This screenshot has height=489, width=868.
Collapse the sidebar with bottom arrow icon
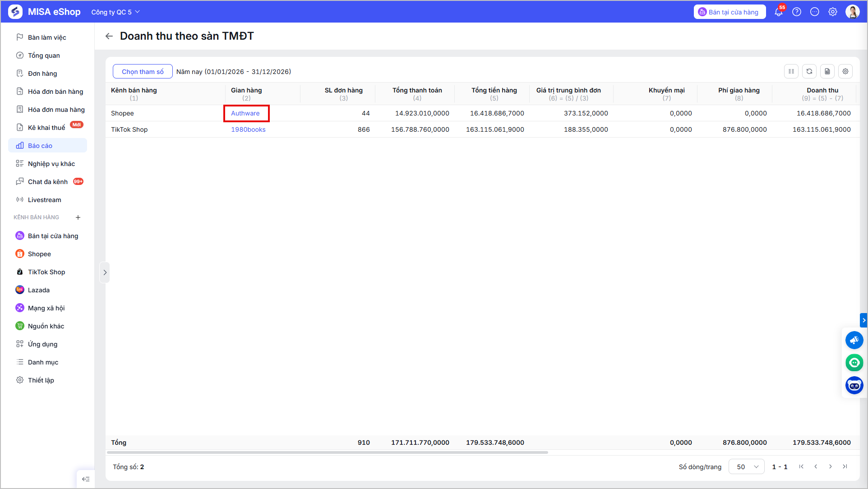(86, 479)
